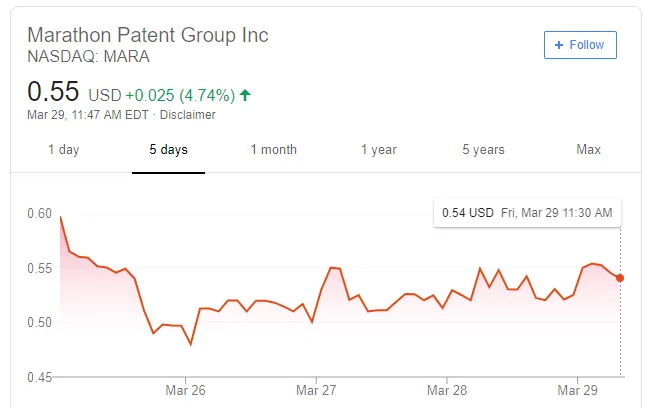645x408 pixels.
Task: Click the 0.60 y-axis label
Action: point(40,213)
